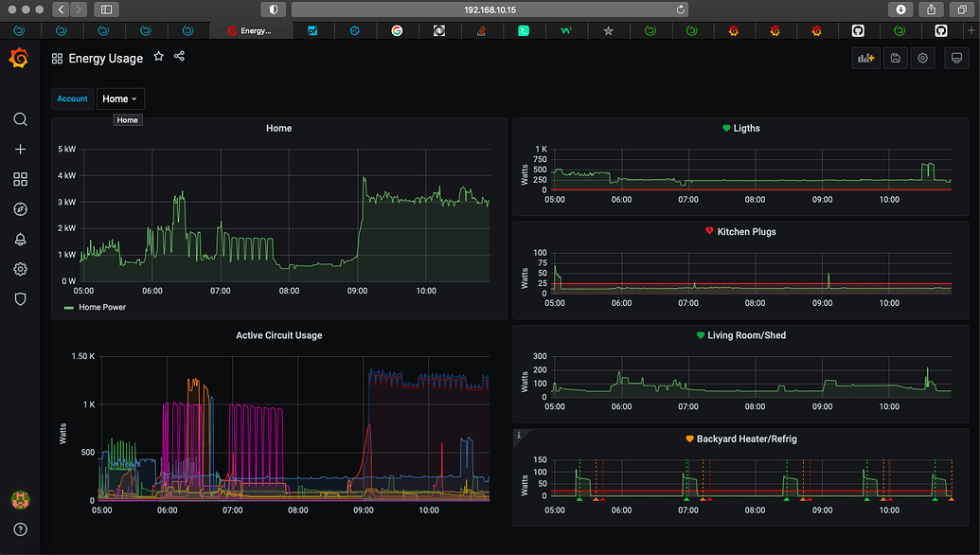Click the Add panel toolbar icon
The height and width of the screenshot is (555, 980).
click(864, 58)
